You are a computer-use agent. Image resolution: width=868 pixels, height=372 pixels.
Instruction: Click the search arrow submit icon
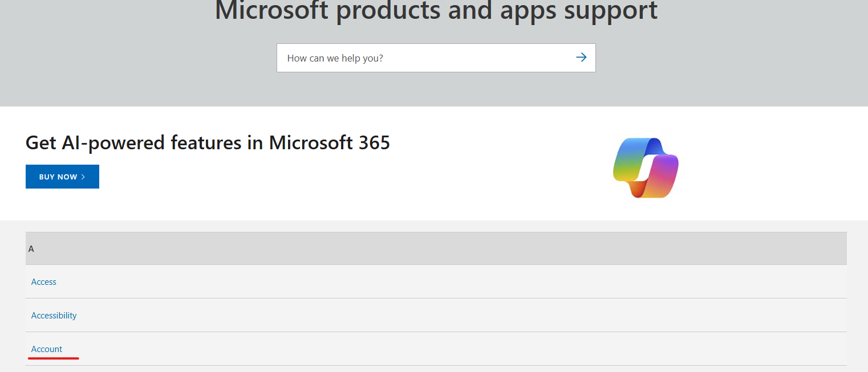(581, 58)
